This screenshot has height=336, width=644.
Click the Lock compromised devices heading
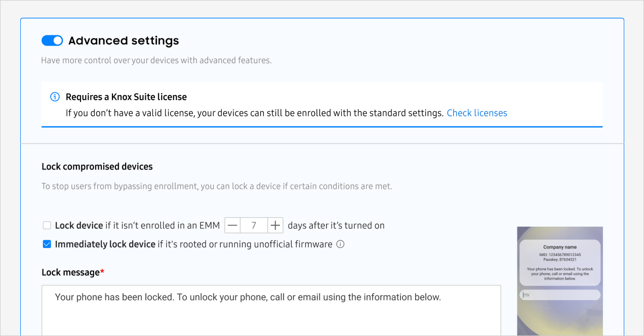(x=97, y=166)
